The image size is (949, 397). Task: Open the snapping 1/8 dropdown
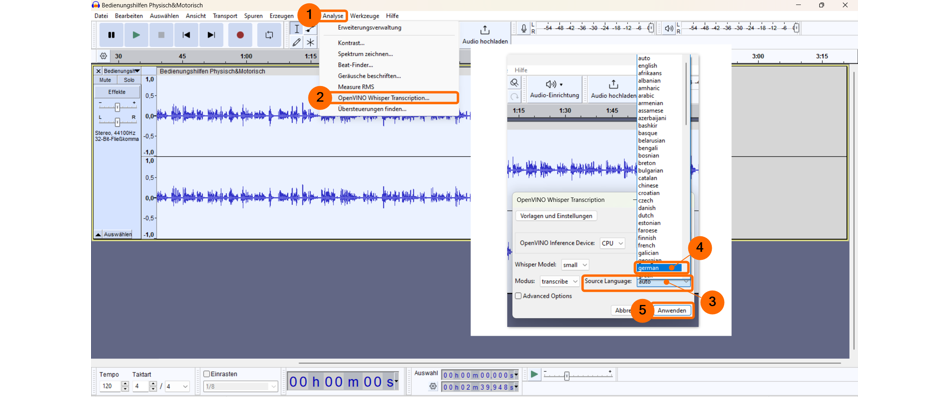(240, 386)
